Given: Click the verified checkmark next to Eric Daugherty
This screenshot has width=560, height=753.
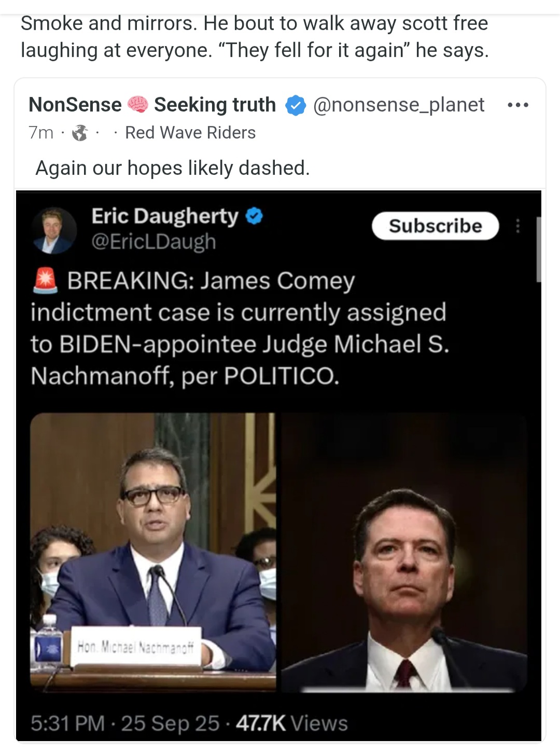Looking at the screenshot, I should [x=254, y=216].
